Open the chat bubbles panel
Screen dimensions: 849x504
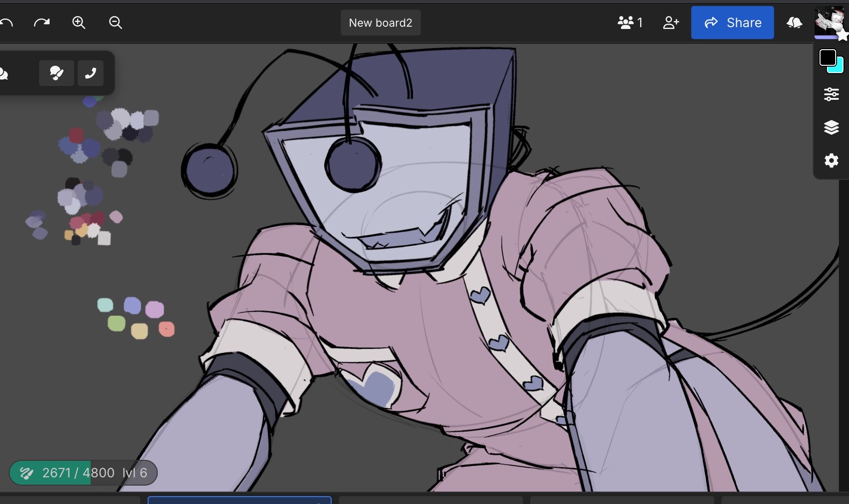coord(4,73)
